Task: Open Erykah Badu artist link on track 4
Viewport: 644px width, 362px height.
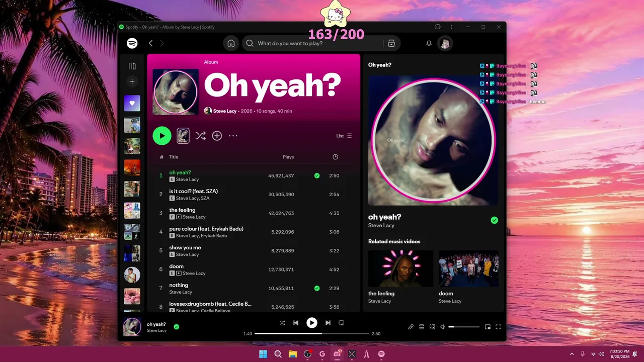Action: click(214, 236)
